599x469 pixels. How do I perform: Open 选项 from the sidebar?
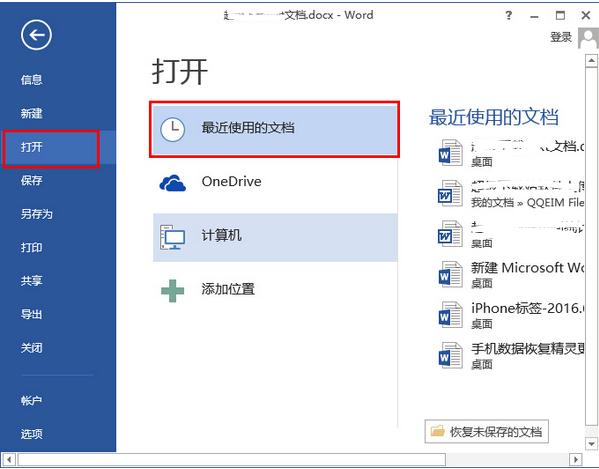click(x=31, y=434)
